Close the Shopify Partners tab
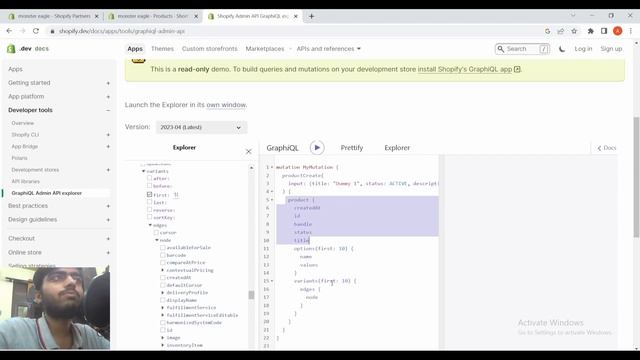Viewport: 640px width, 360px height. (x=97, y=16)
